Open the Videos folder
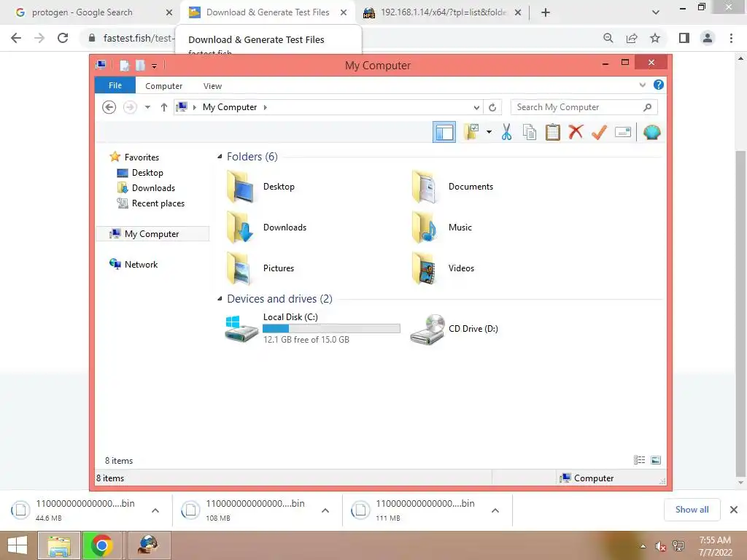The width and height of the screenshot is (747, 560). pyautogui.click(x=443, y=268)
